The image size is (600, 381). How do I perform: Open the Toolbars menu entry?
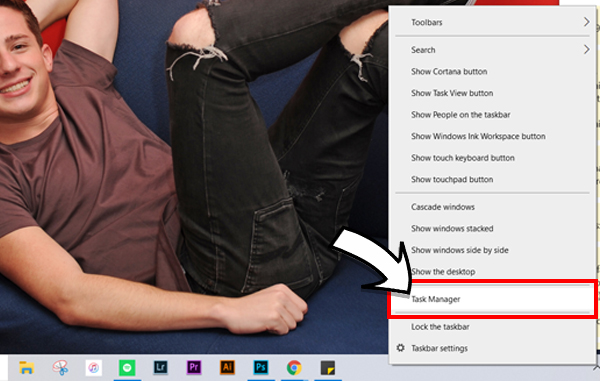click(492, 22)
